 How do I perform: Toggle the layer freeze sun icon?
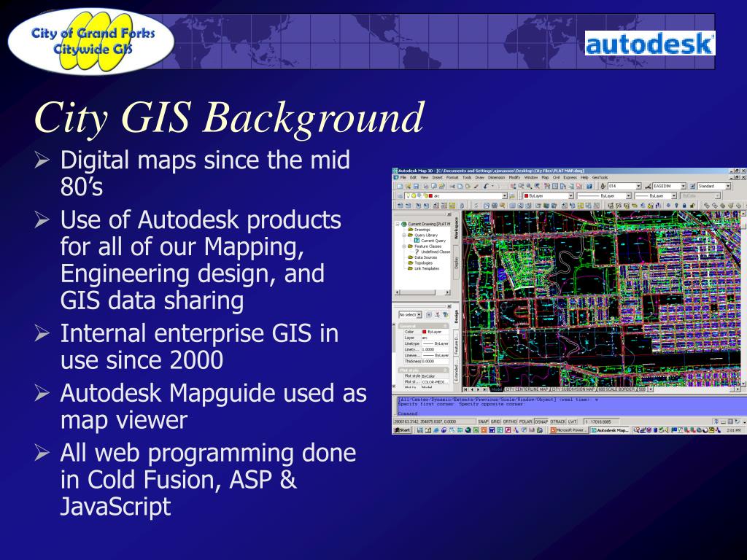click(x=414, y=195)
